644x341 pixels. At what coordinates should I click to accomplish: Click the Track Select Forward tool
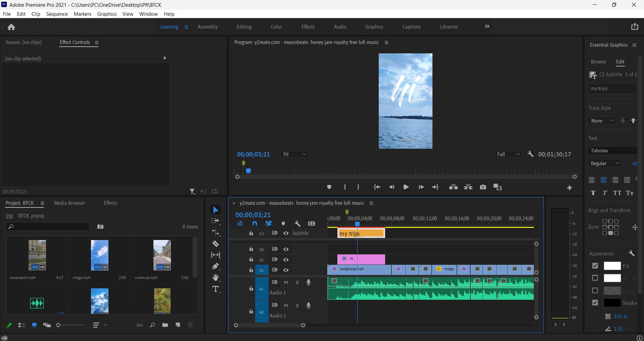216,221
